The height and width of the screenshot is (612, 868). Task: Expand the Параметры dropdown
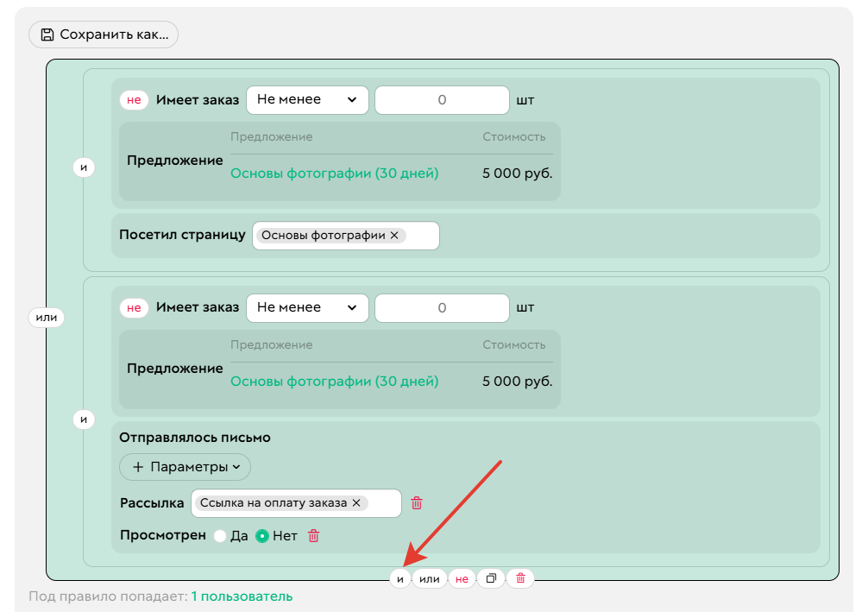(185, 467)
